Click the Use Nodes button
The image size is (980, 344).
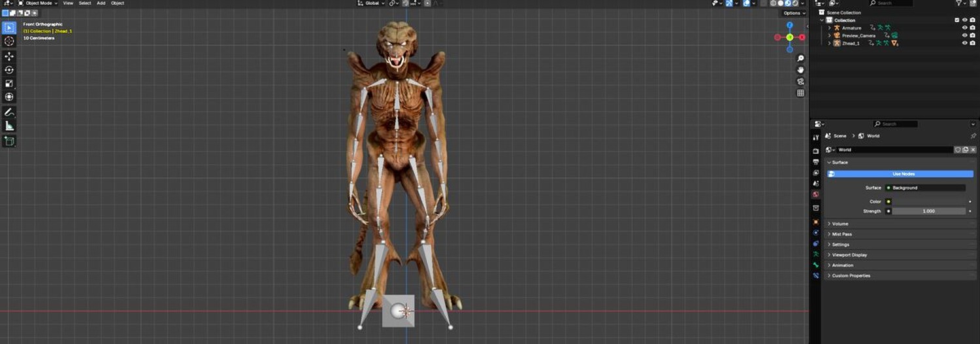(x=900, y=174)
